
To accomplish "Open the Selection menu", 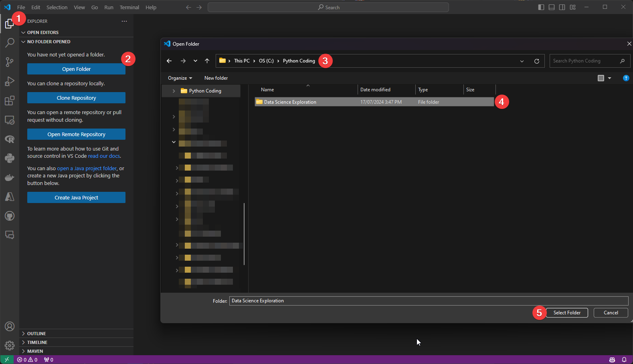I will click(x=57, y=7).
